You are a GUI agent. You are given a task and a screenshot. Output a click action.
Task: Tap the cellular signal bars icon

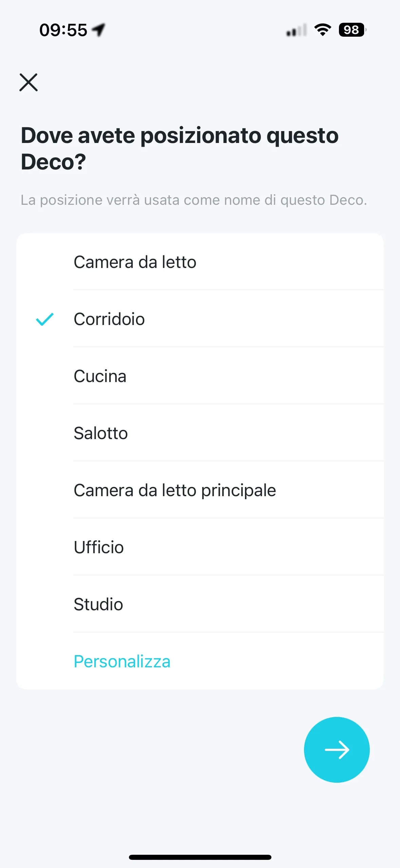pyautogui.click(x=296, y=31)
